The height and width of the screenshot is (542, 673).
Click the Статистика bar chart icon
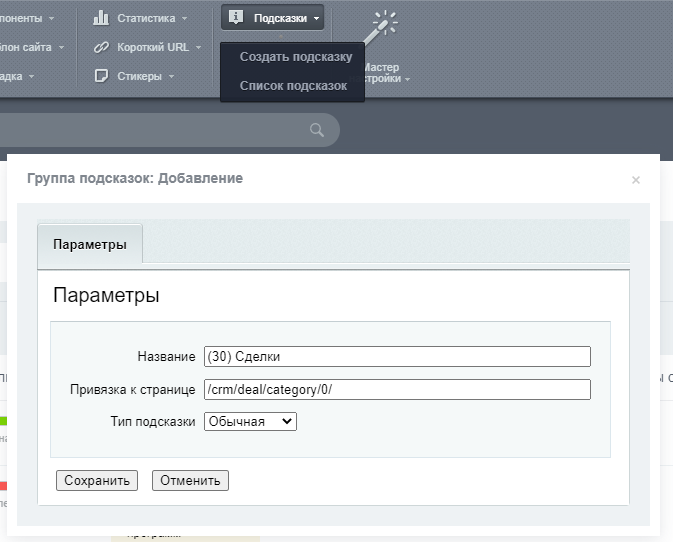101,18
